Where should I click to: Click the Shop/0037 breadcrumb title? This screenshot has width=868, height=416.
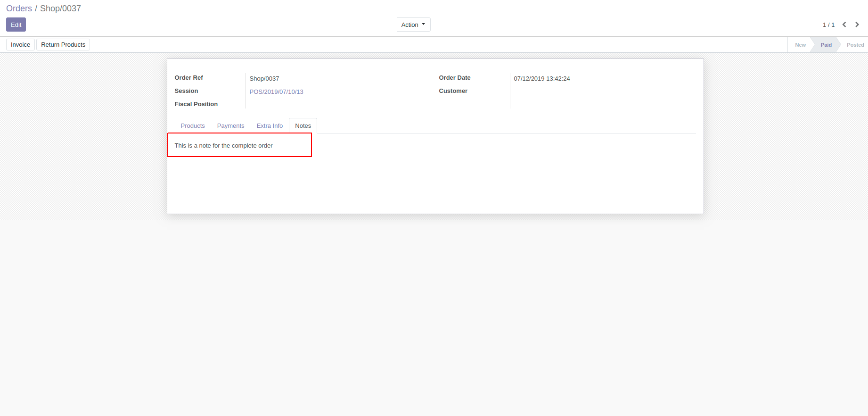click(x=60, y=8)
